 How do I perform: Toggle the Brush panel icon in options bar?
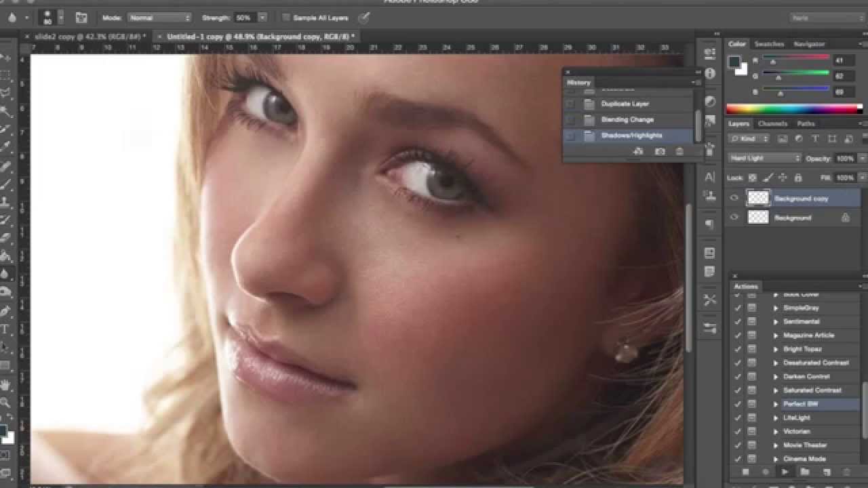click(81, 18)
